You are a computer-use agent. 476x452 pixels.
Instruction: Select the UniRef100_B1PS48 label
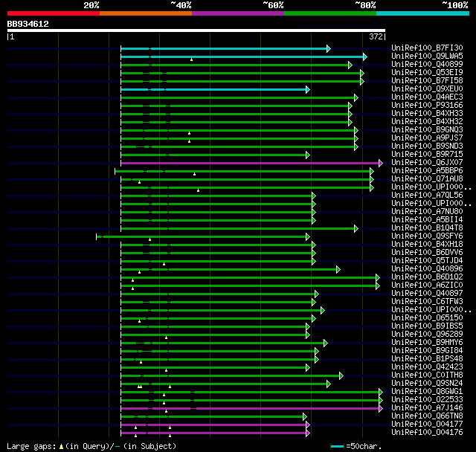pyautogui.click(x=427, y=359)
